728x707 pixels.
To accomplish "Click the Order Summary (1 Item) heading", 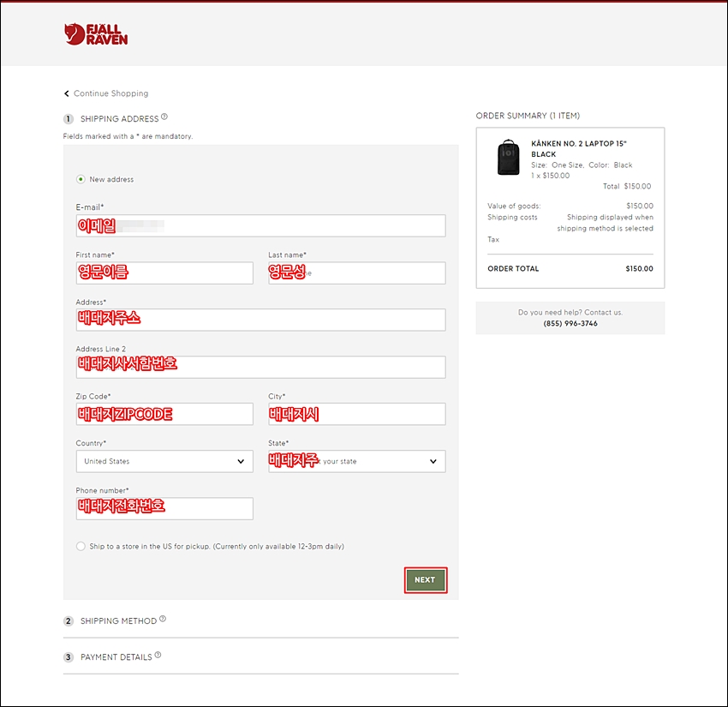I will pyautogui.click(x=528, y=116).
